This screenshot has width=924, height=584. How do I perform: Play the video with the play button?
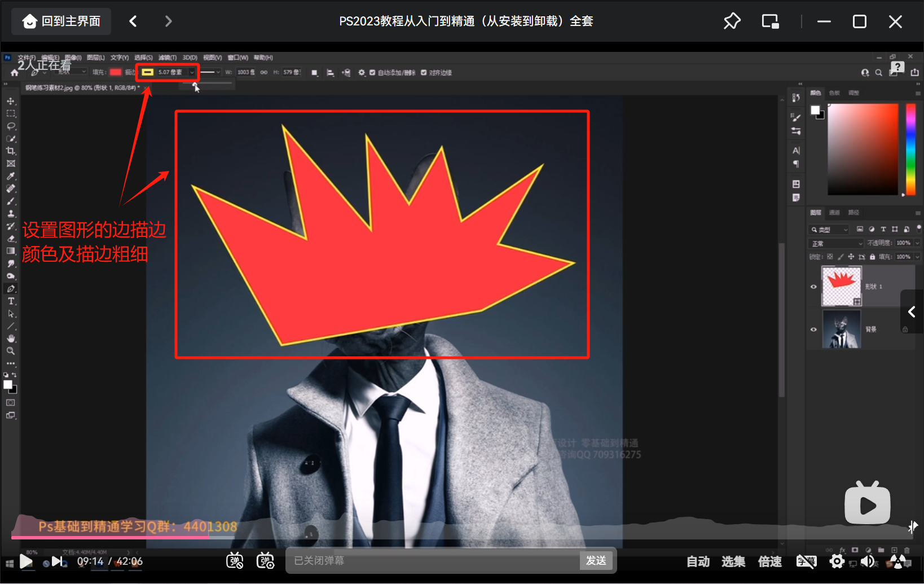coord(25,561)
